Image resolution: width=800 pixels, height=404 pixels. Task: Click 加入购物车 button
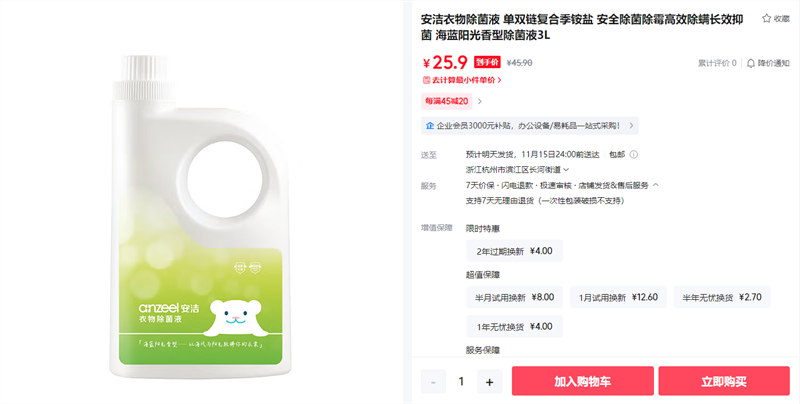click(x=583, y=381)
